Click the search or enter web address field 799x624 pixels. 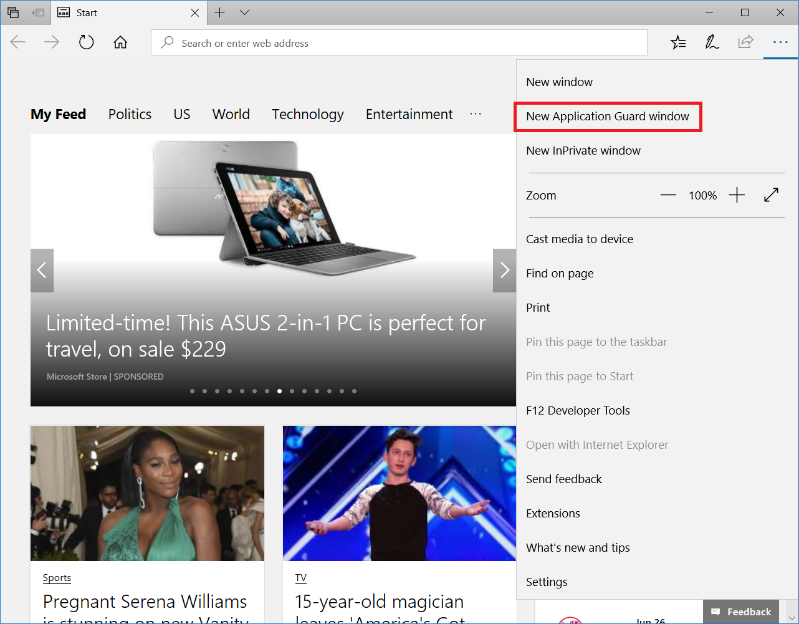[400, 43]
